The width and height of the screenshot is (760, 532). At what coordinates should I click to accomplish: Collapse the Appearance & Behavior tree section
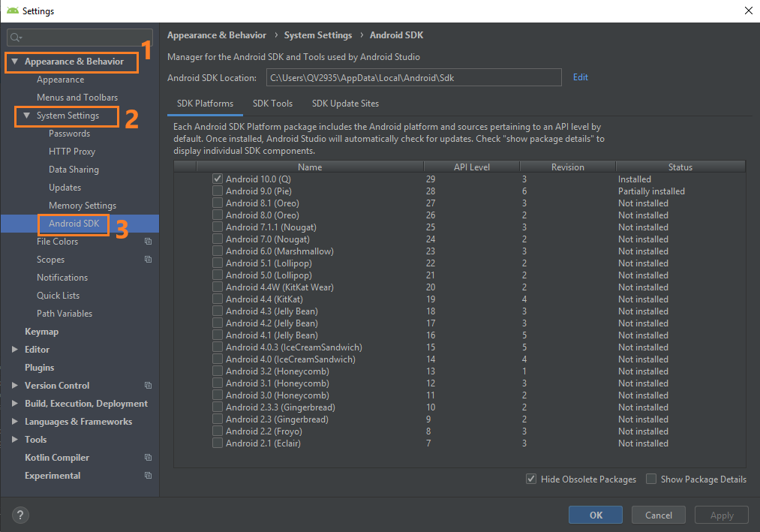coord(14,62)
